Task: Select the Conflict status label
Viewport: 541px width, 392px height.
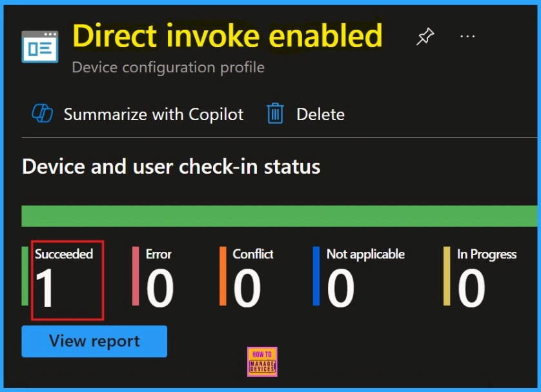Action: tap(253, 254)
